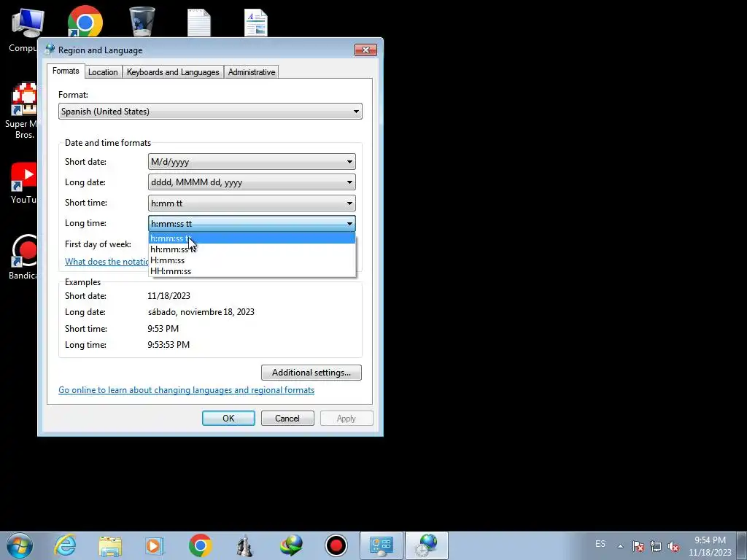Switch to the Location tab
Screen dimensions: 747x560
coord(103,72)
